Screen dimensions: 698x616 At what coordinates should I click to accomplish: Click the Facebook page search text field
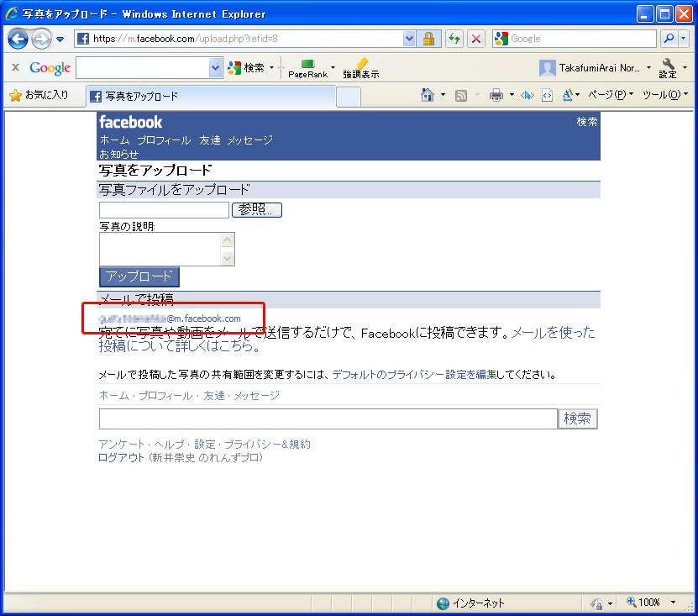click(328, 419)
